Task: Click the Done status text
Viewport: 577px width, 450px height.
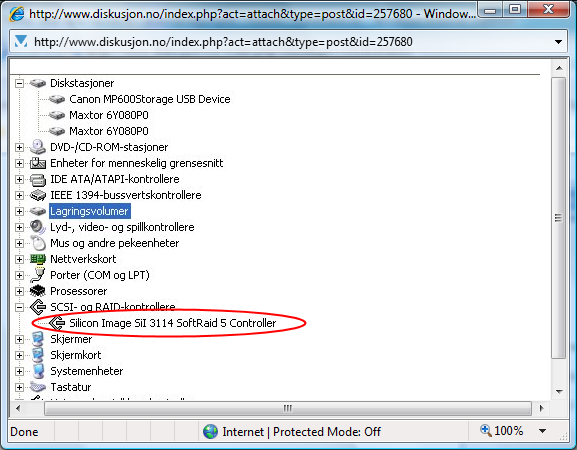Action: [24, 432]
